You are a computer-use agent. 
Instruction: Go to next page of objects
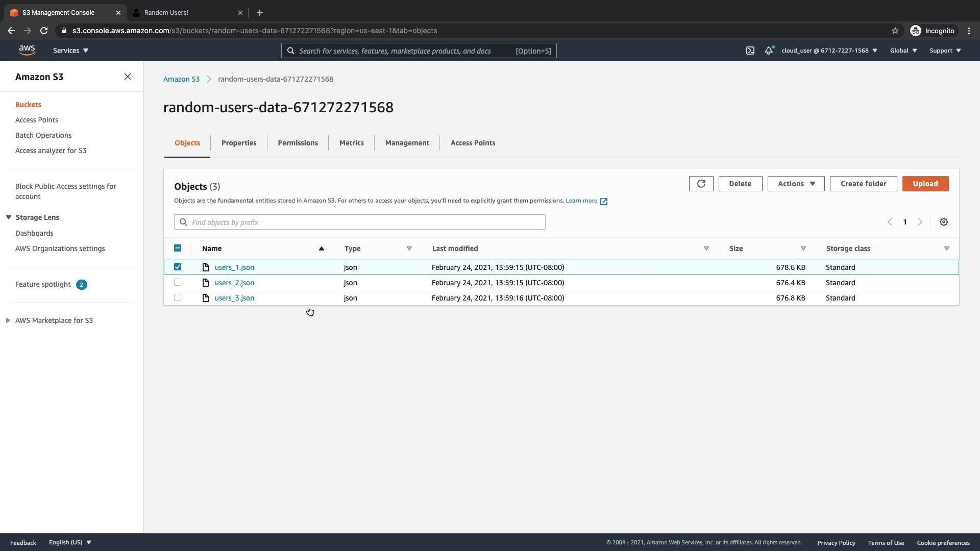[x=920, y=222]
